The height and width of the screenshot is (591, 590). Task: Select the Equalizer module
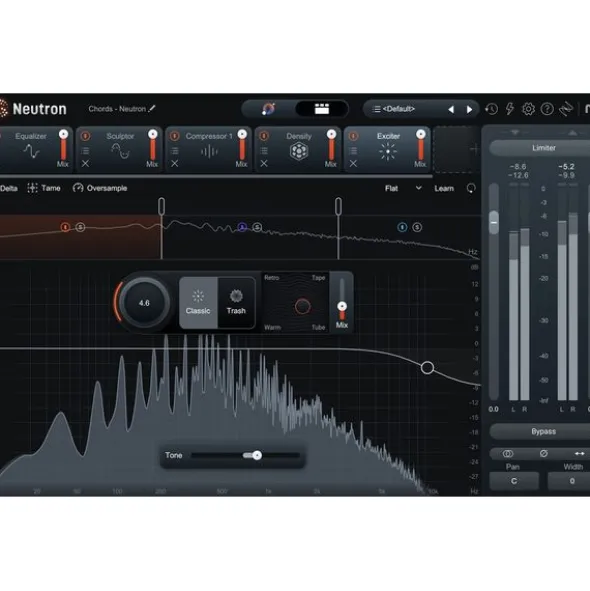pyautogui.click(x=31, y=149)
